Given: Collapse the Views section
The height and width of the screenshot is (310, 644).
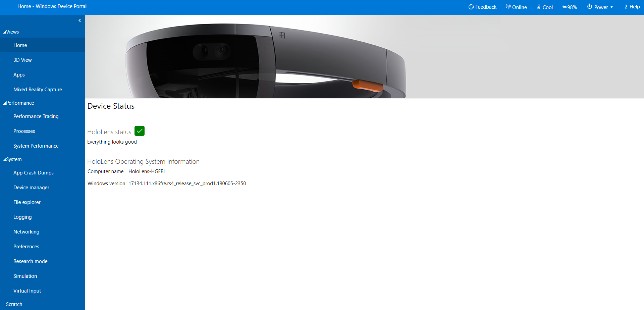Looking at the screenshot, I should point(11,32).
